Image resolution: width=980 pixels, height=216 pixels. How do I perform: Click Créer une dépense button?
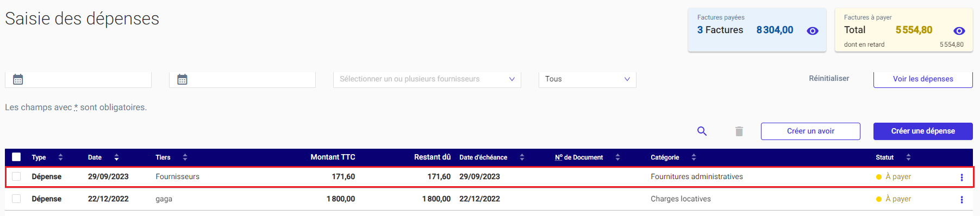tap(923, 131)
